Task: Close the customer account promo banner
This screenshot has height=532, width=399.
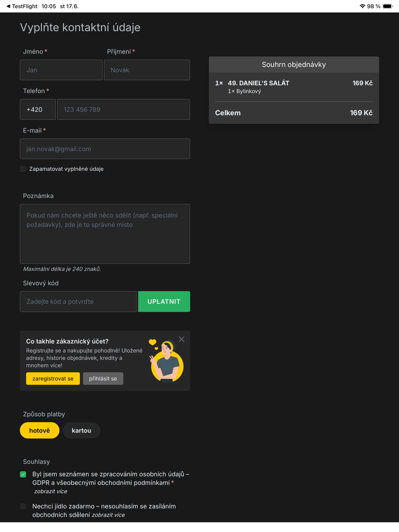Action: [x=181, y=339]
